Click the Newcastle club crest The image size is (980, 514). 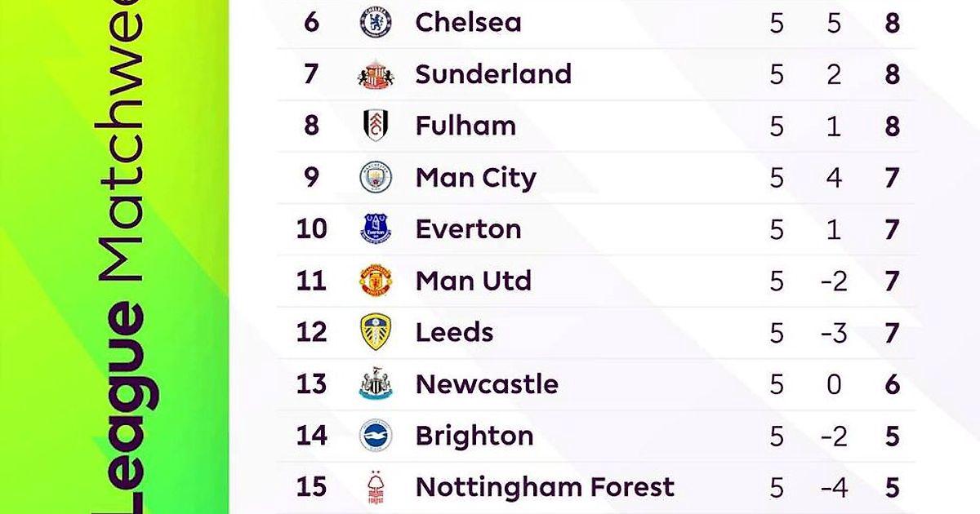pyautogui.click(x=376, y=384)
